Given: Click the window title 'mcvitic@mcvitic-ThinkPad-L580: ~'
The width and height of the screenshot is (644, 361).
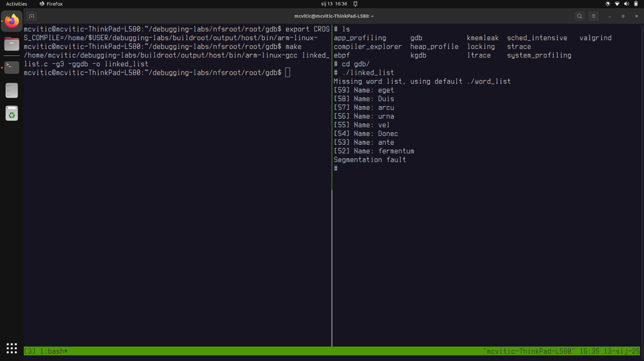Looking at the screenshot, I should [334, 16].
